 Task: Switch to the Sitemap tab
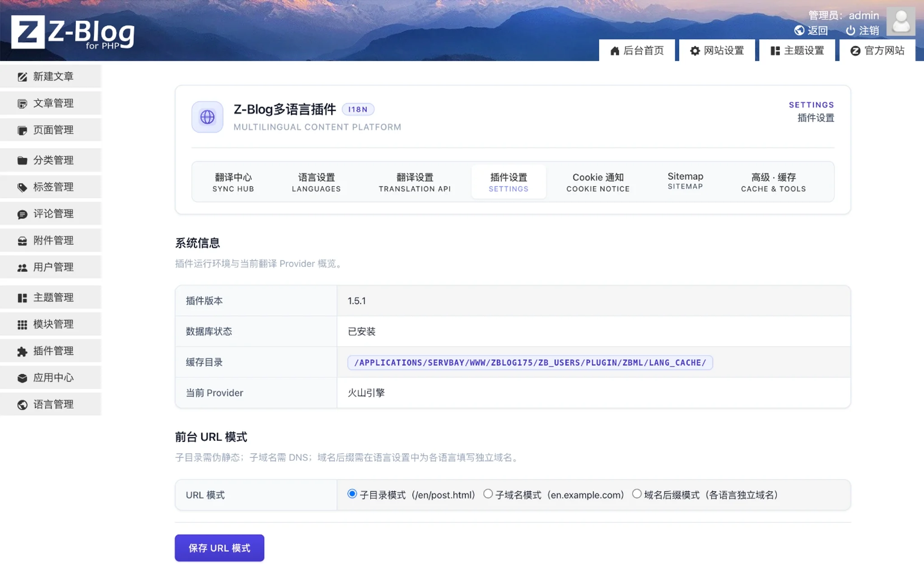pos(685,181)
